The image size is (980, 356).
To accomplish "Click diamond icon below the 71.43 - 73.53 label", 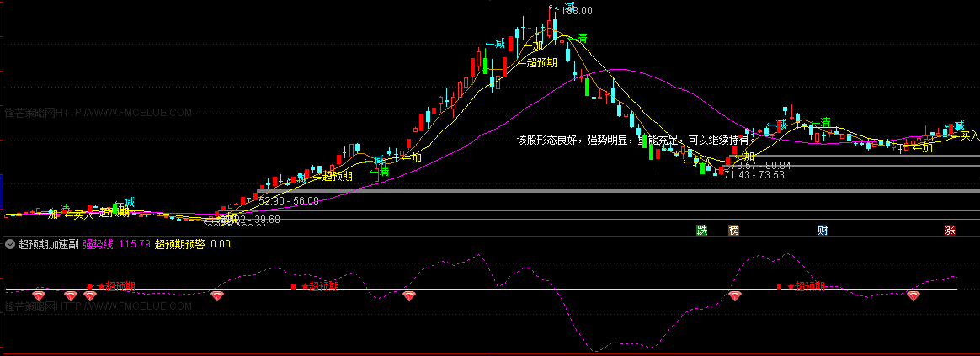I will coord(734,296).
